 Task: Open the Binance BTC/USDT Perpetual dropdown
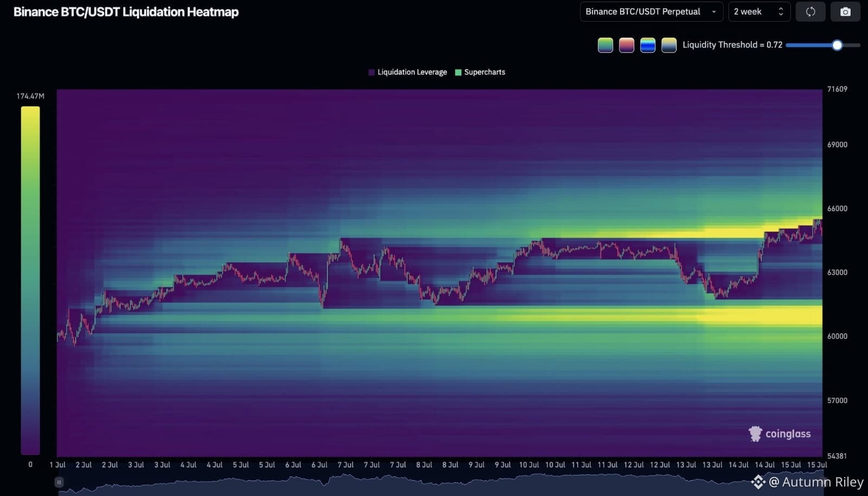pos(651,12)
